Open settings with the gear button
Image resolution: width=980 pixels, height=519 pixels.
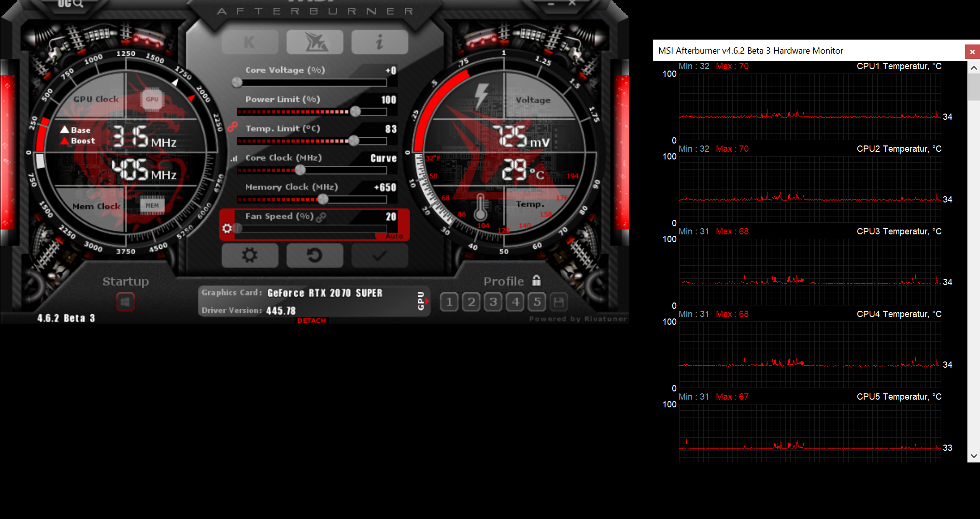pos(250,255)
